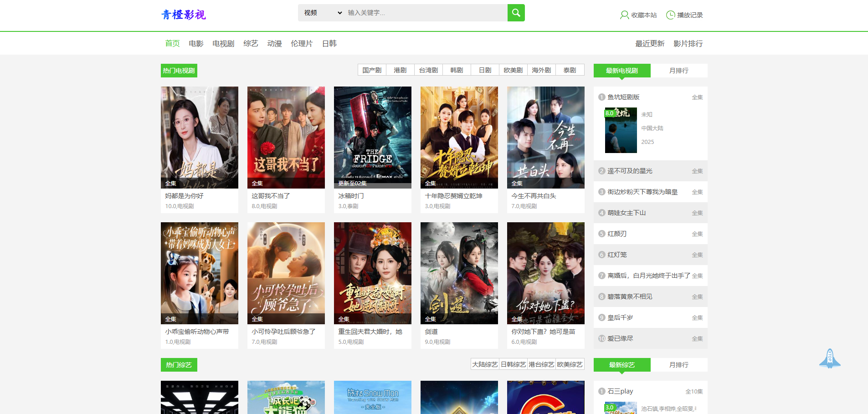Open the 剑道 drama poster
This screenshot has width=868, height=414.
pyautogui.click(x=459, y=273)
